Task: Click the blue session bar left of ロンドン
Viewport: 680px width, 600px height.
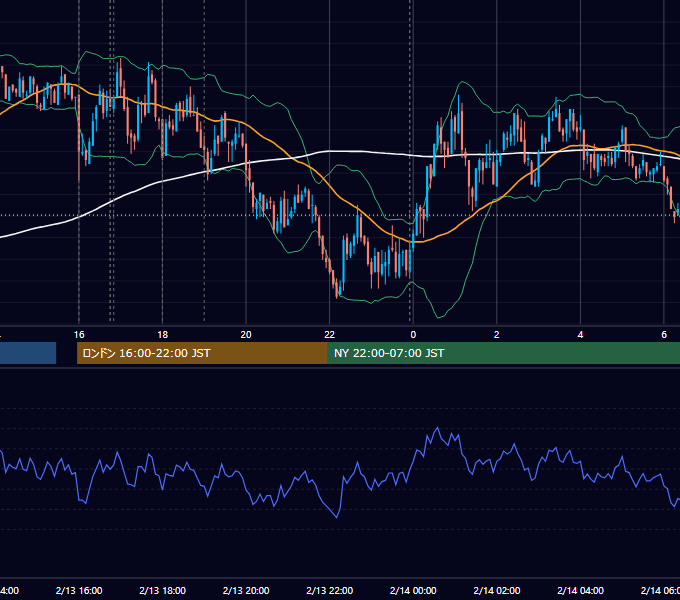Action: pos(28,353)
